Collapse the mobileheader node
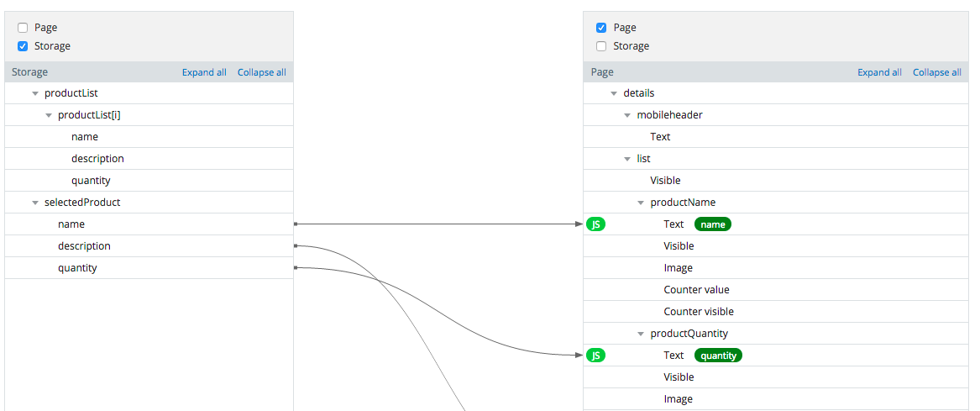Viewport: 980px width, 411px height. [x=627, y=115]
